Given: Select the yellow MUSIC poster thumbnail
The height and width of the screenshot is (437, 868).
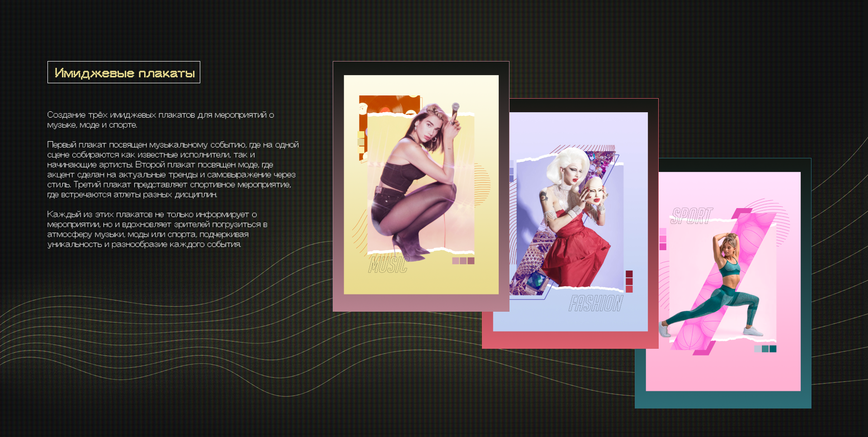Looking at the screenshot, I should 421,186.
